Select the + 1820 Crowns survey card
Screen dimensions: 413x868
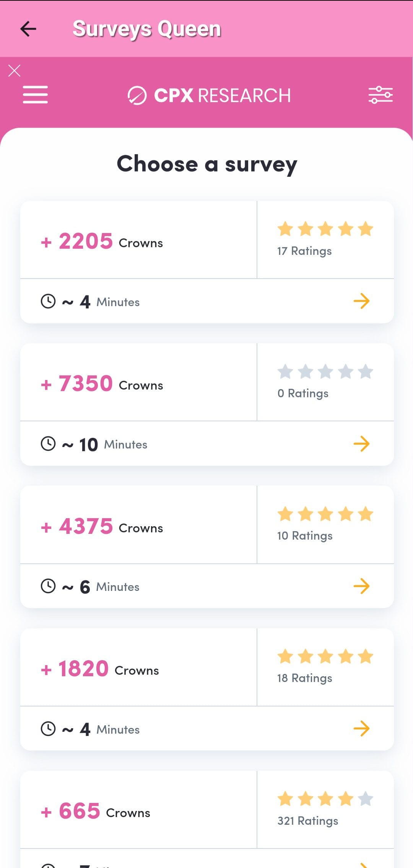click(207, 689)
